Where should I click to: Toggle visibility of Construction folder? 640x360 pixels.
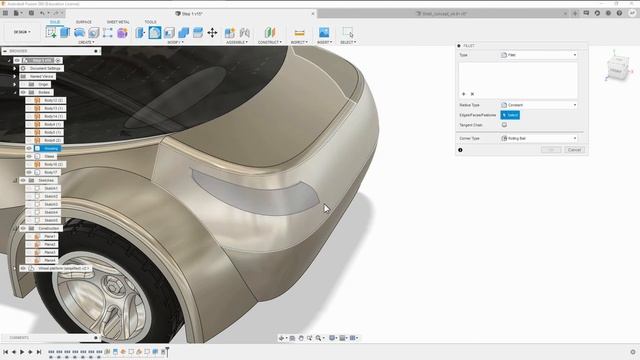pos(23,228)
